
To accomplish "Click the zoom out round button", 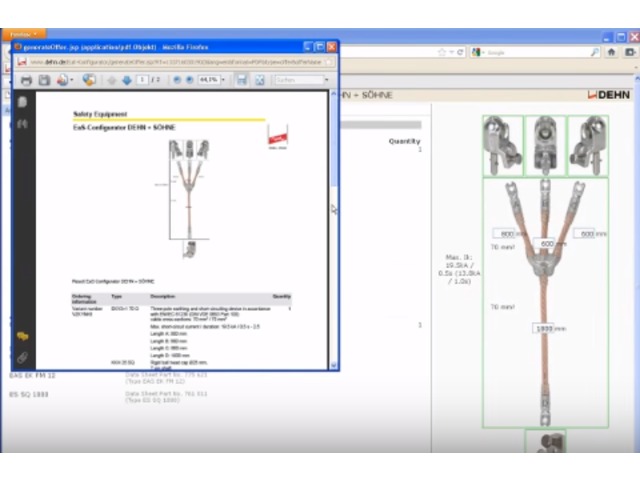I will [177, 80].
